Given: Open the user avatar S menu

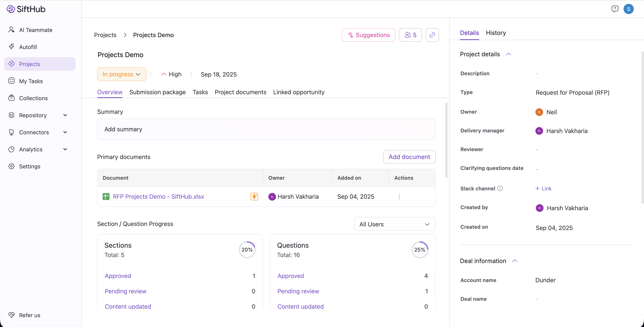Looking at the screenshot, I should pyautogui.click(x=628, y=9).
